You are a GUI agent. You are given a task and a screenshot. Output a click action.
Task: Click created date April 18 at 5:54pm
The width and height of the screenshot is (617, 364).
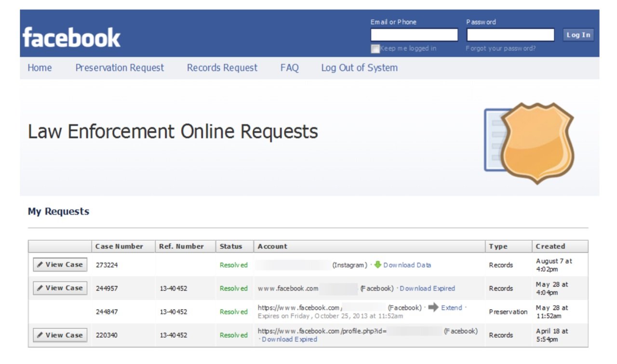point(552,335)
